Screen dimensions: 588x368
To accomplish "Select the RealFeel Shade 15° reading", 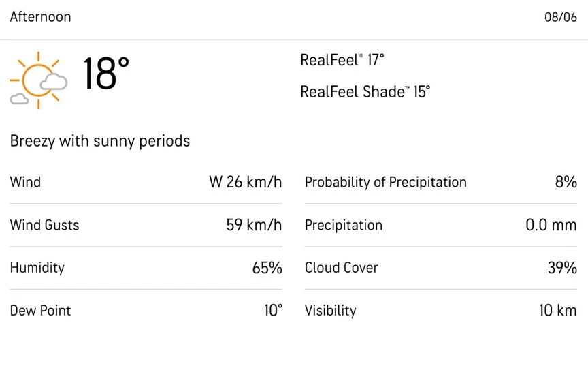I will [365, 91].
